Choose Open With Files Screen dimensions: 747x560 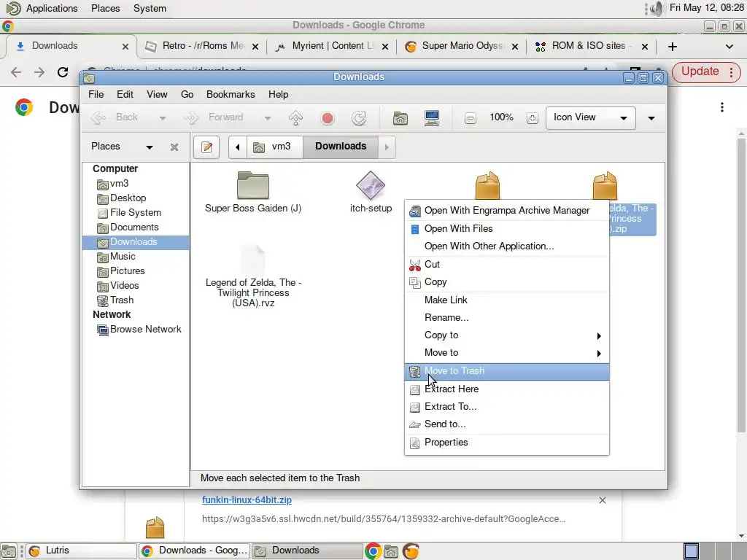click(507, 228)
